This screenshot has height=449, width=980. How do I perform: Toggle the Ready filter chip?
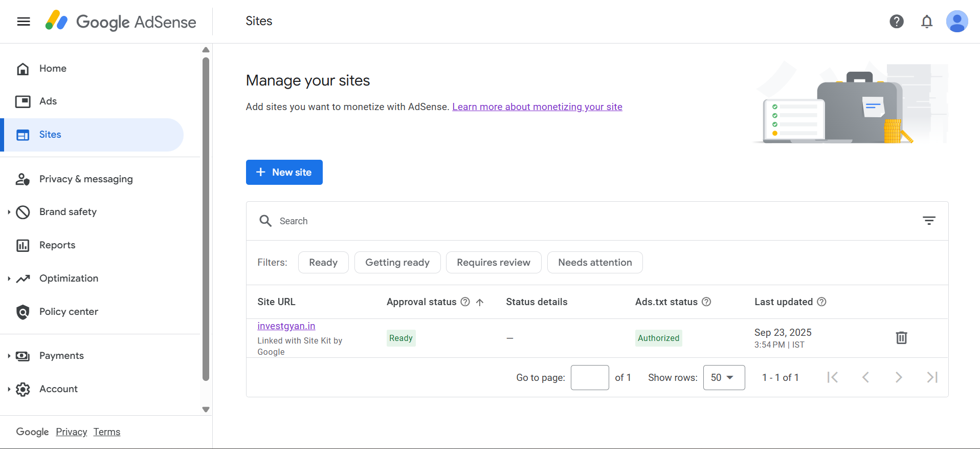coord(323,263)
